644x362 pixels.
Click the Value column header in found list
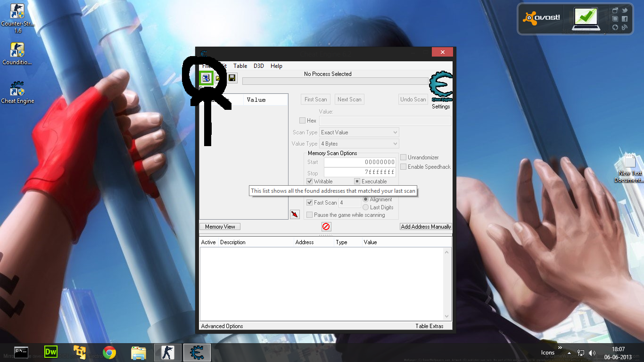(265, 100)
